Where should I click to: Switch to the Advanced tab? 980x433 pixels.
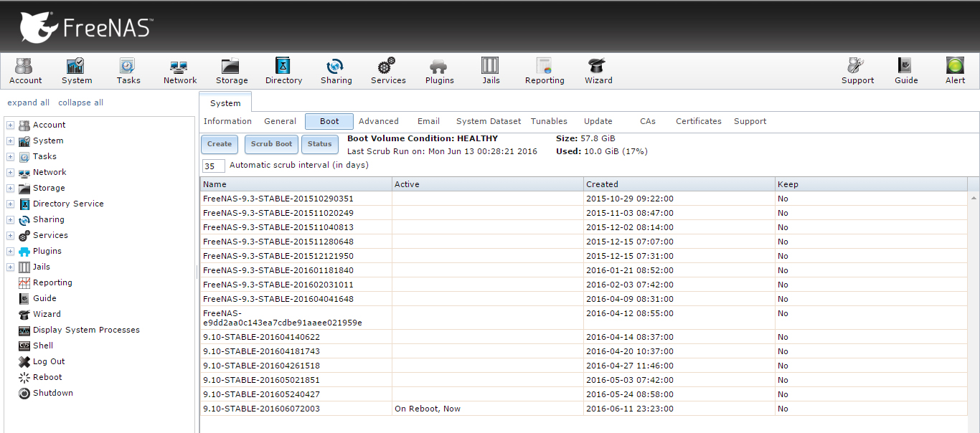378,121
